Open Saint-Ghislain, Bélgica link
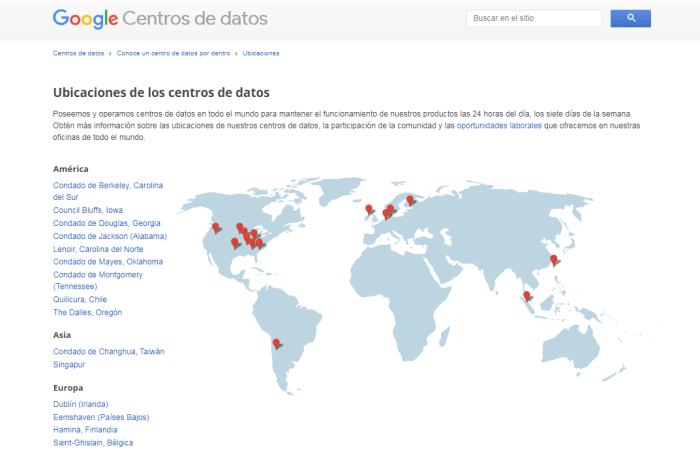The image size is (700, 452). [x=93, y=443]
